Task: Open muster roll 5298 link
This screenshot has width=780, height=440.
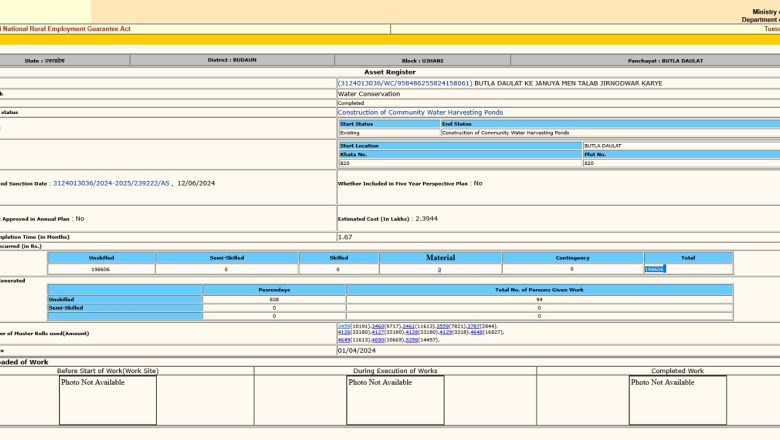Action: click(x=412, y=339)
